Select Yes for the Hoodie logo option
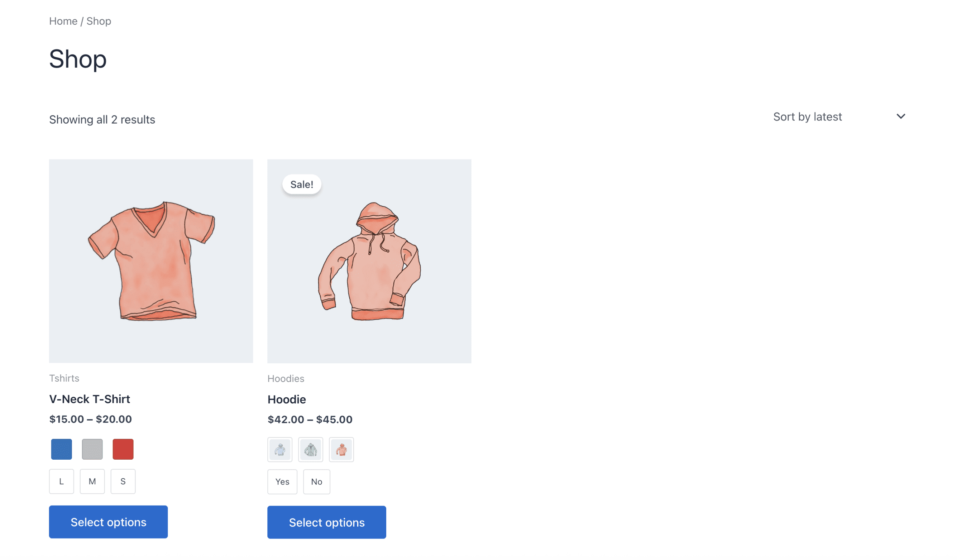The image size is (957, 560). 282,482
